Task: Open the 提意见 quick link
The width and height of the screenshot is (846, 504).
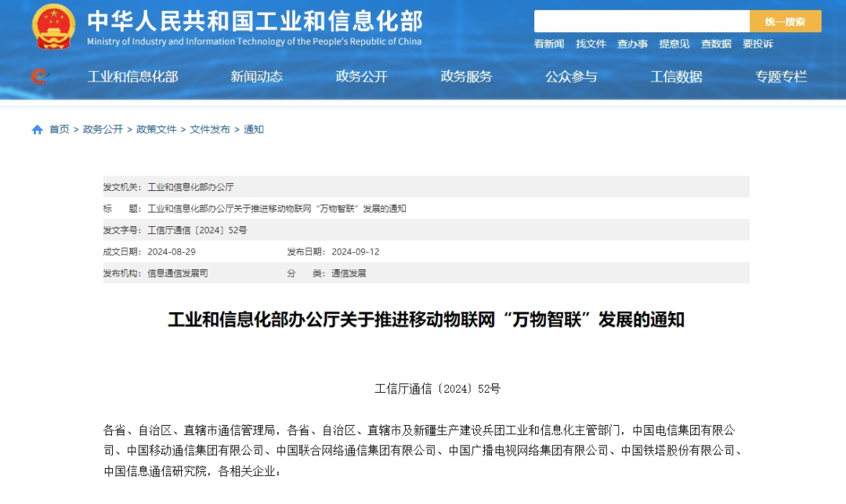Action: tap(674, 44)
